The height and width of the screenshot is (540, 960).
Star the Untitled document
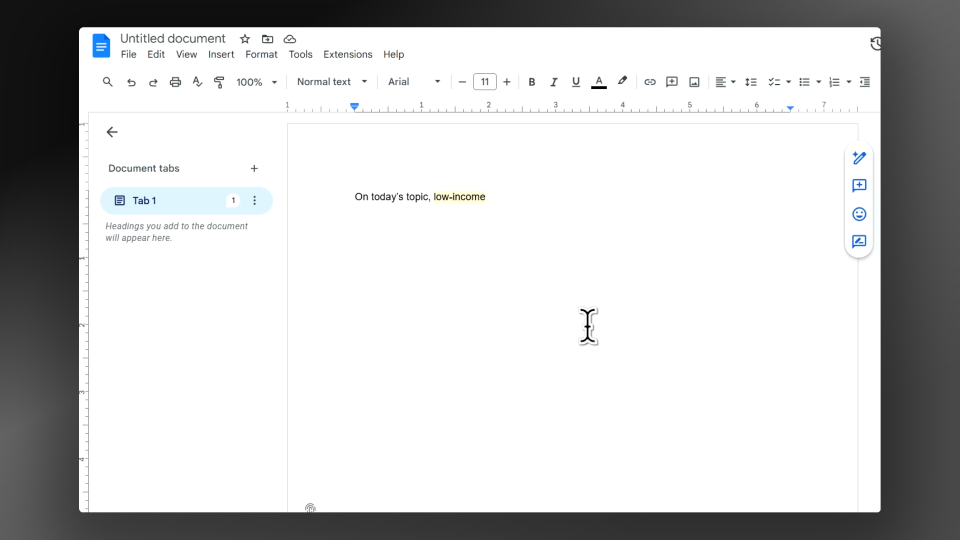point(245,39)
